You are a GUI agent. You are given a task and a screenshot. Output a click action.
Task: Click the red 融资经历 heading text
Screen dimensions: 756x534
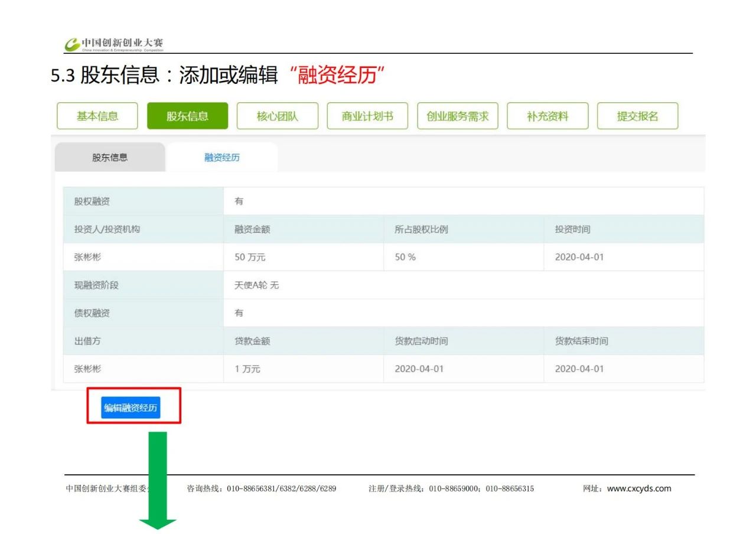(337, 76)
